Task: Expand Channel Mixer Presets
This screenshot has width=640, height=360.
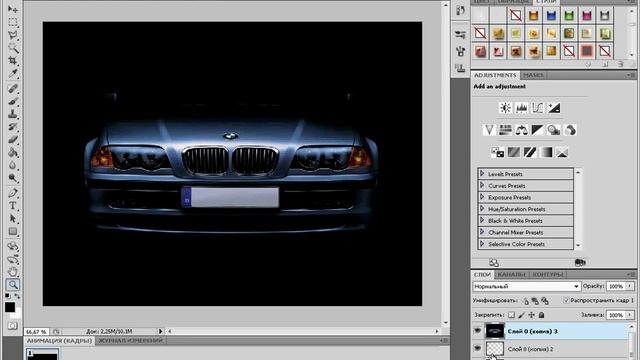Action: point(482,232)
